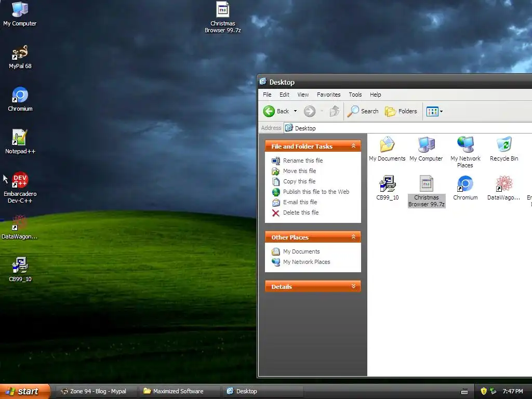Screen dimensions: 532x399
Task: Select the Chromium shortcut on the desktop
Action: [x=20, y=99]
